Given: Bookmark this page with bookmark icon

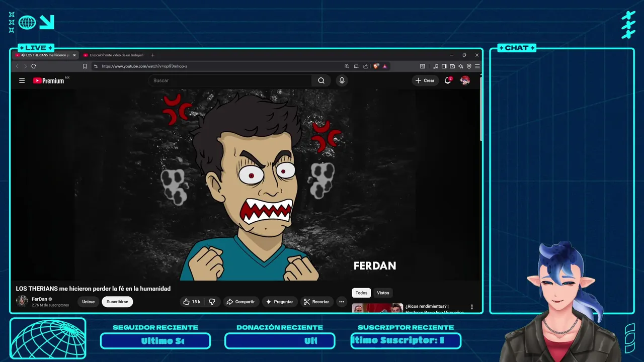Looking at the screenshot, I should (85, 66).
